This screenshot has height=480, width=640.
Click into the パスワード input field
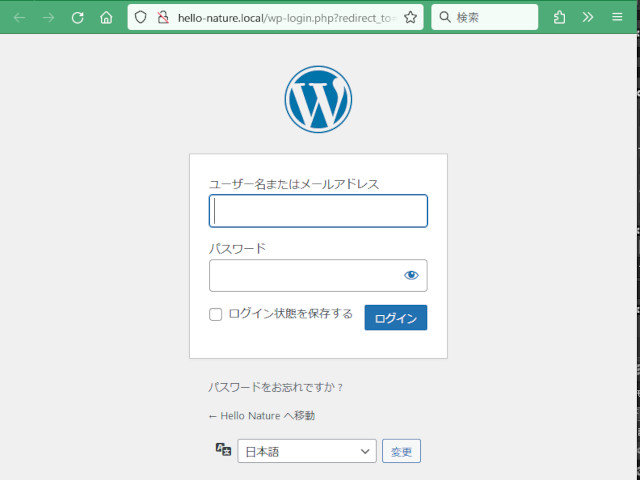pos(305,275)
